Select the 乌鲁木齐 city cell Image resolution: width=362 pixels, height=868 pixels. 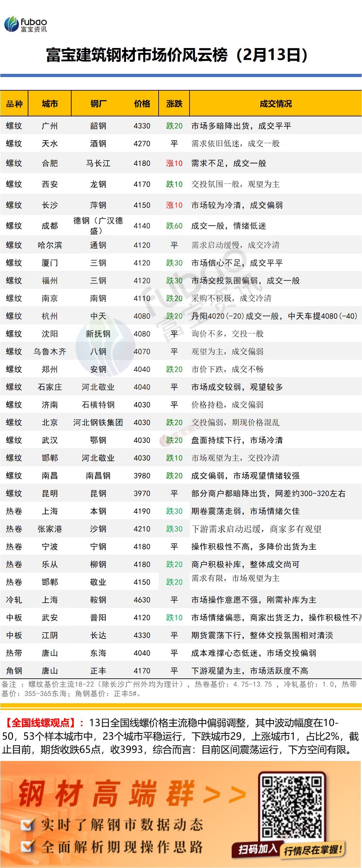click(x=50, y=351)
